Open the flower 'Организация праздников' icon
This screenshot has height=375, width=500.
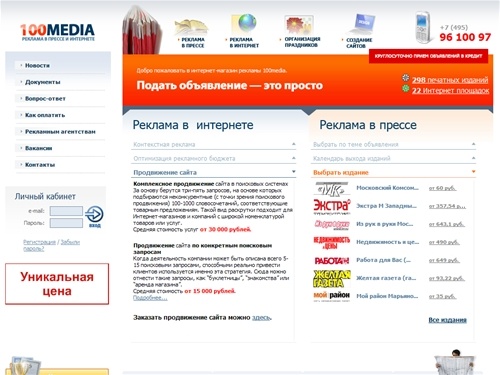coord(299,24)
